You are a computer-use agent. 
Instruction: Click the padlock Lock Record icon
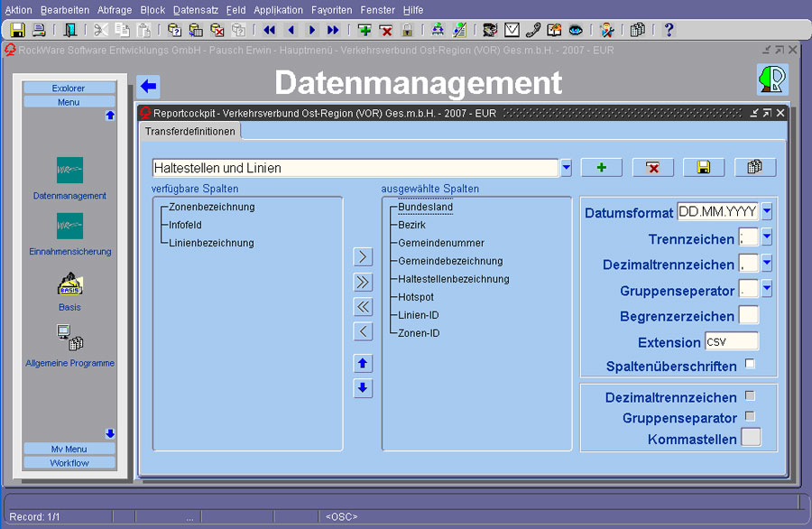pos(407,30)
